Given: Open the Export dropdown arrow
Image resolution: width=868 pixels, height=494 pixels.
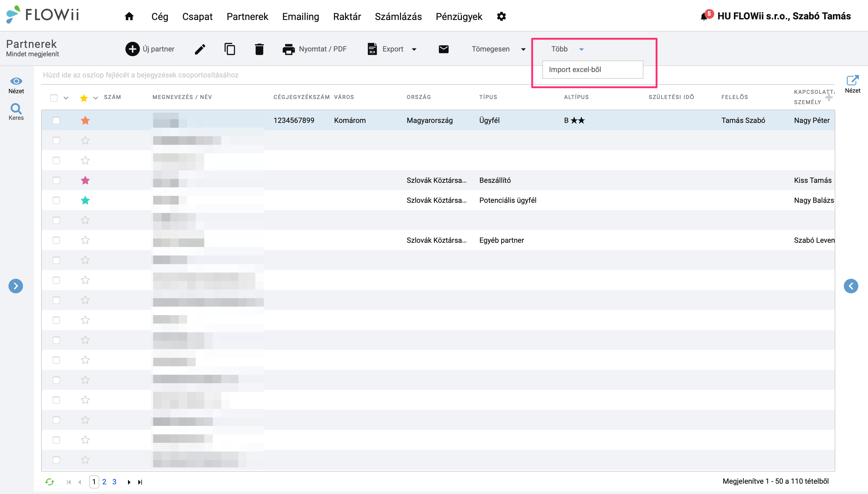Looking at the screenshot, I should [414, 50].
